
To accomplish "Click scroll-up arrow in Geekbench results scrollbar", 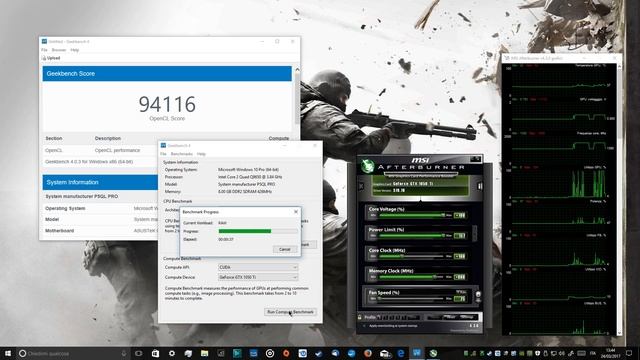I will [297, 70].
